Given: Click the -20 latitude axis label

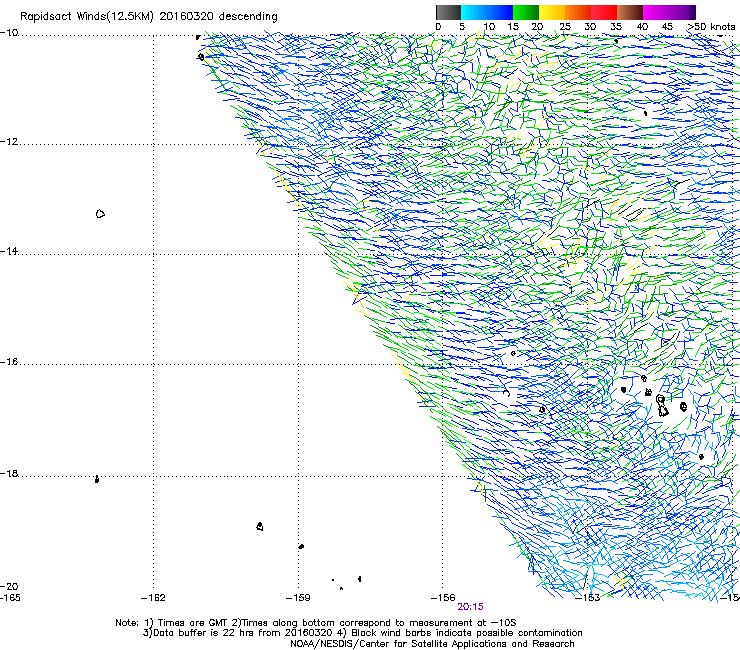Looking at the screenshot, I should pyautogui.click(x=9, y=586).
